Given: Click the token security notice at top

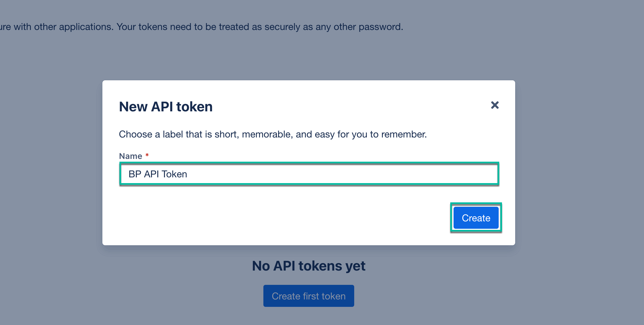Looking at the screenshot, I should click(201, 27).
